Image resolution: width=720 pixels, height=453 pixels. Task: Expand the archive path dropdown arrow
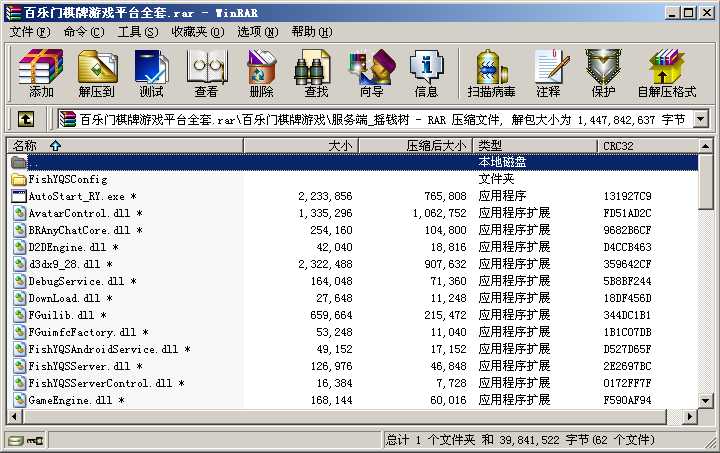pos(700,119)
